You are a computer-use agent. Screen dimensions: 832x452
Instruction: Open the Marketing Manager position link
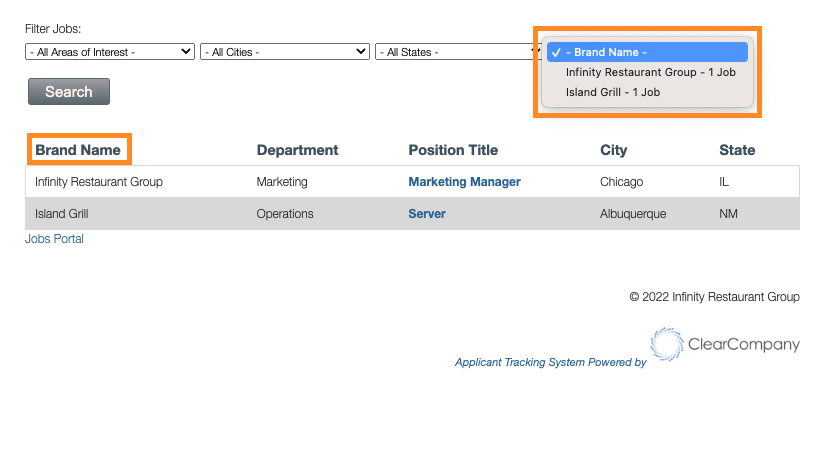coord(464,182)
